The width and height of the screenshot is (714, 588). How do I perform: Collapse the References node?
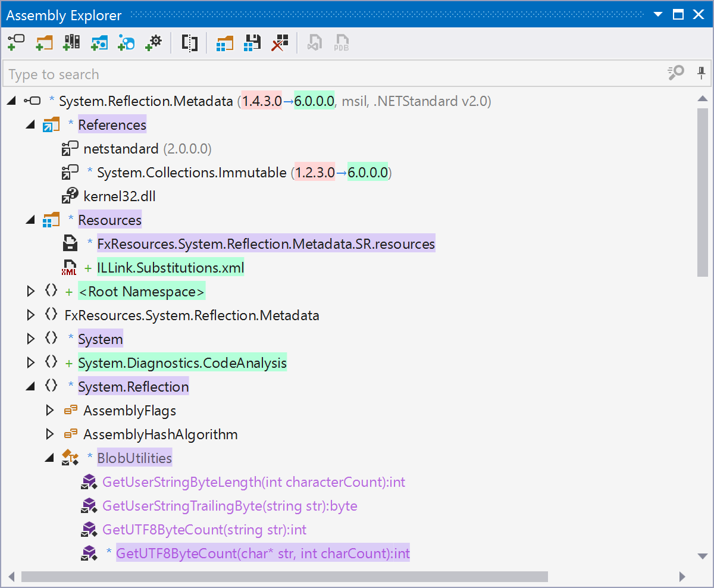tap(30, 125)
